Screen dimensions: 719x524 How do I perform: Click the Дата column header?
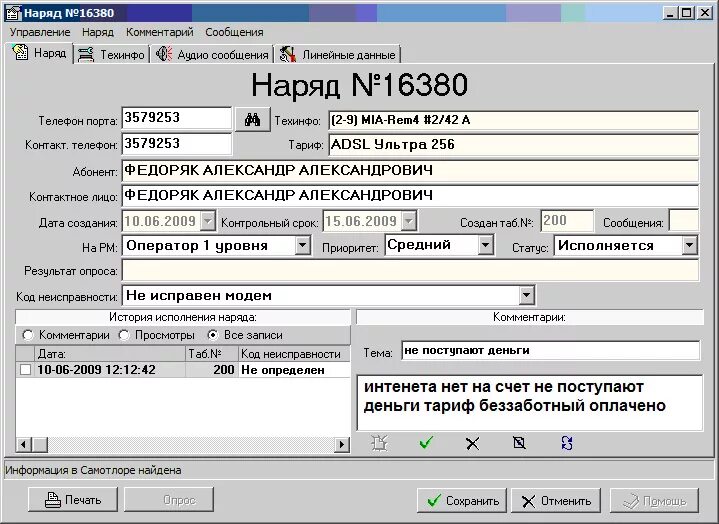tap(110, 353)
